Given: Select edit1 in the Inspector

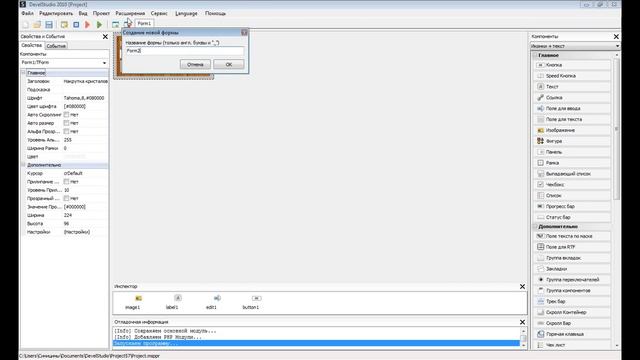Looking at the screenshot, I should pos(211,302).
